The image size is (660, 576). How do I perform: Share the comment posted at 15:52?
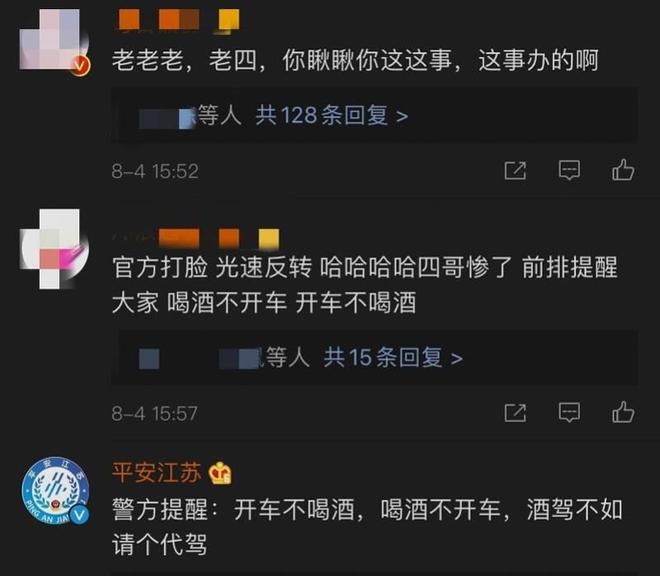pyautogui.click(x=515, y=171)
